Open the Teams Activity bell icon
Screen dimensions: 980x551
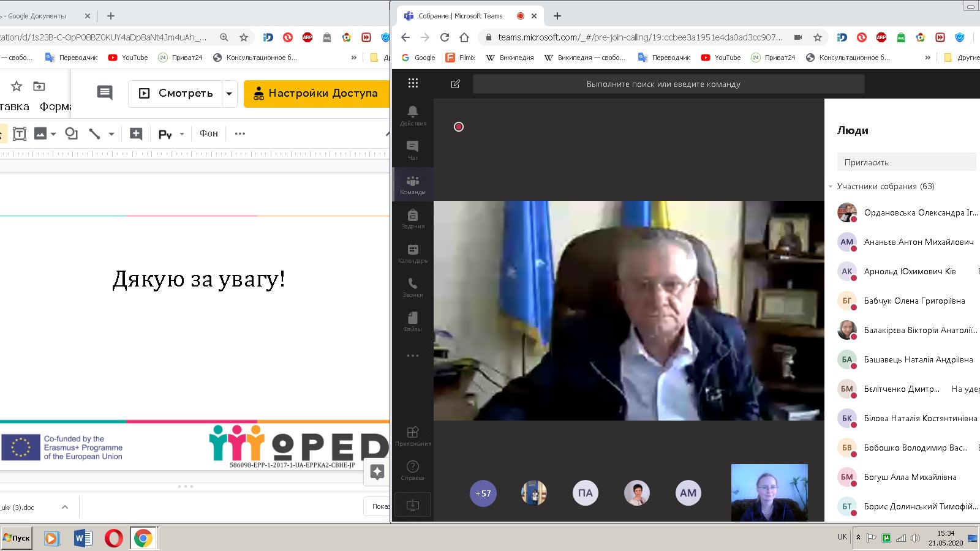[413, 114]
